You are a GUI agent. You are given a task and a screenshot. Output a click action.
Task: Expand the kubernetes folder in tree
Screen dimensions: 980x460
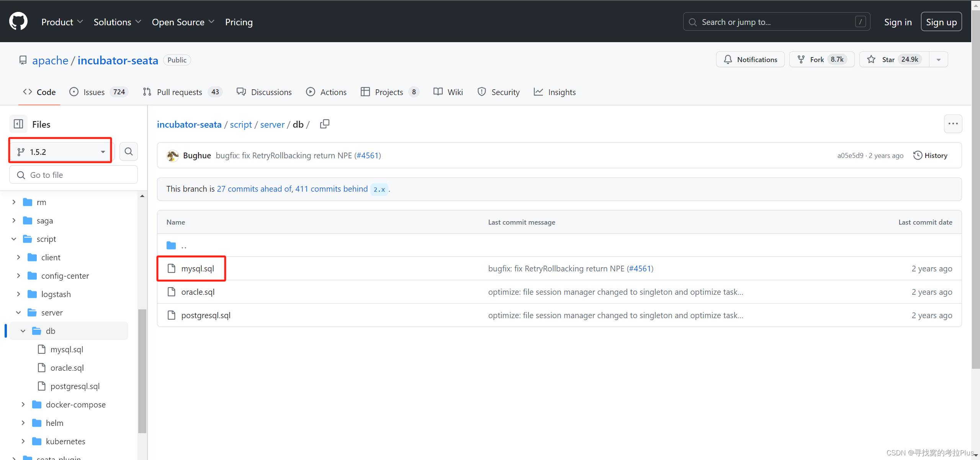23,441
